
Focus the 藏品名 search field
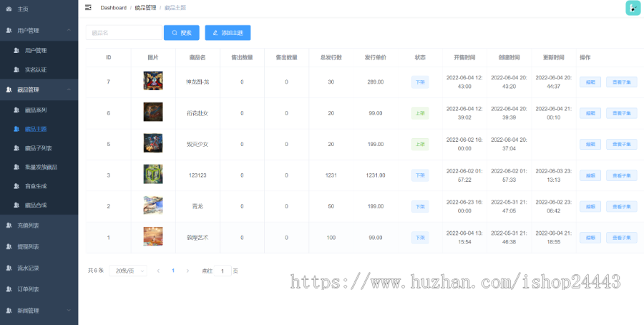point(124,33)
